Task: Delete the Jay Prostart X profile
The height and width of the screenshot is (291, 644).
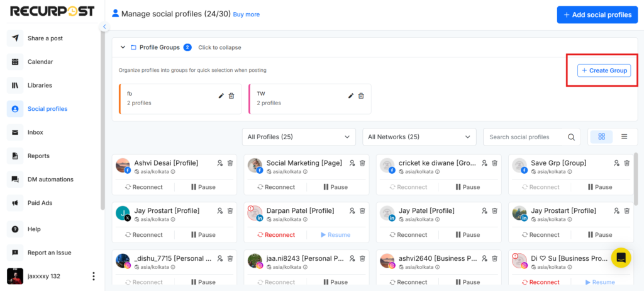Action: pyautogui.click(x=230, y=211)
